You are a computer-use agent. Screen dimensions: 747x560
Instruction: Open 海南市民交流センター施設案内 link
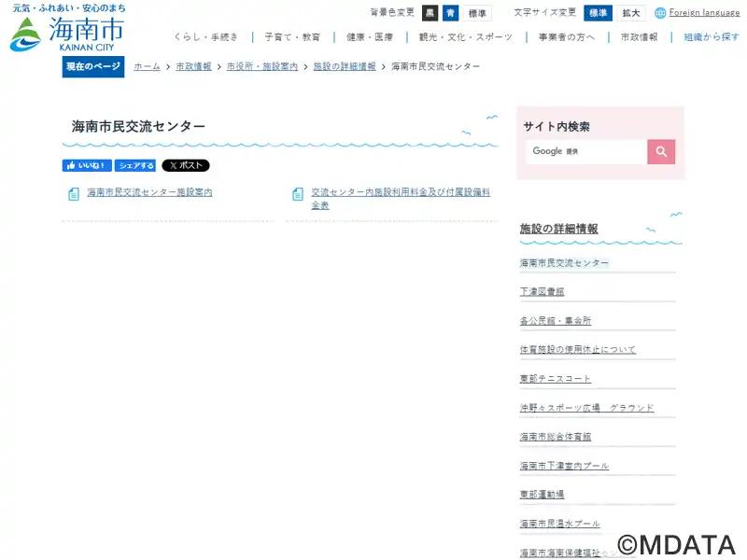point(149,192)
